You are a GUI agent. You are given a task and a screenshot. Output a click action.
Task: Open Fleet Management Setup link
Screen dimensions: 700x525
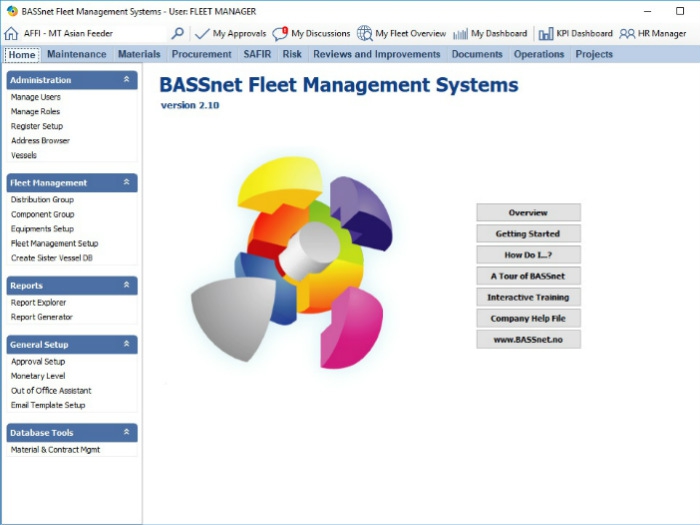tap(54, 243)
